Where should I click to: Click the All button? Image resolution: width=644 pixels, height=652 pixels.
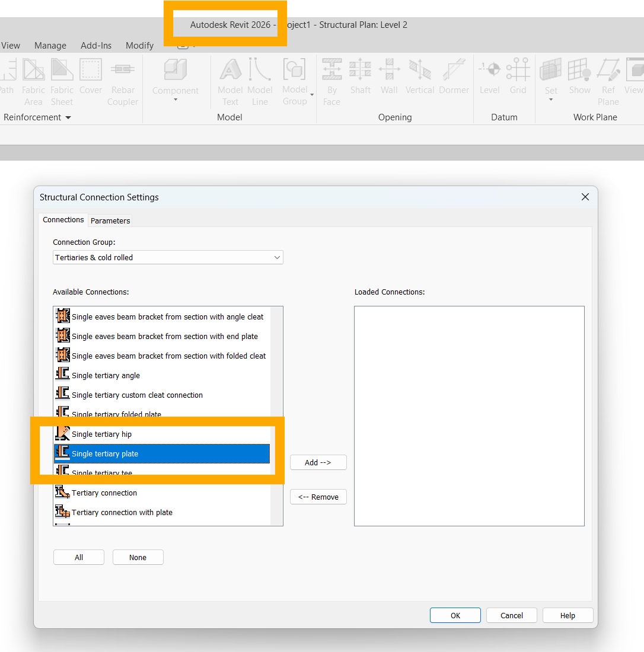[x=79, y=558]
